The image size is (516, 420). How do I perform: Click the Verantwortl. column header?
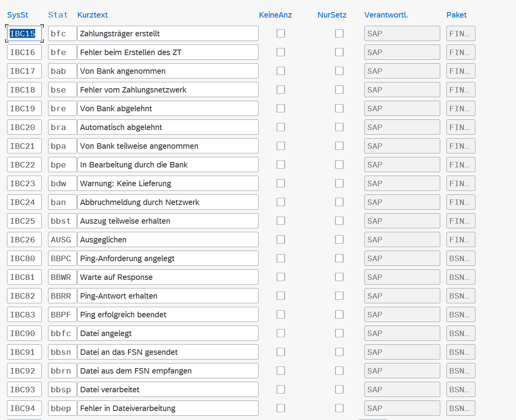tap(386, 15)
